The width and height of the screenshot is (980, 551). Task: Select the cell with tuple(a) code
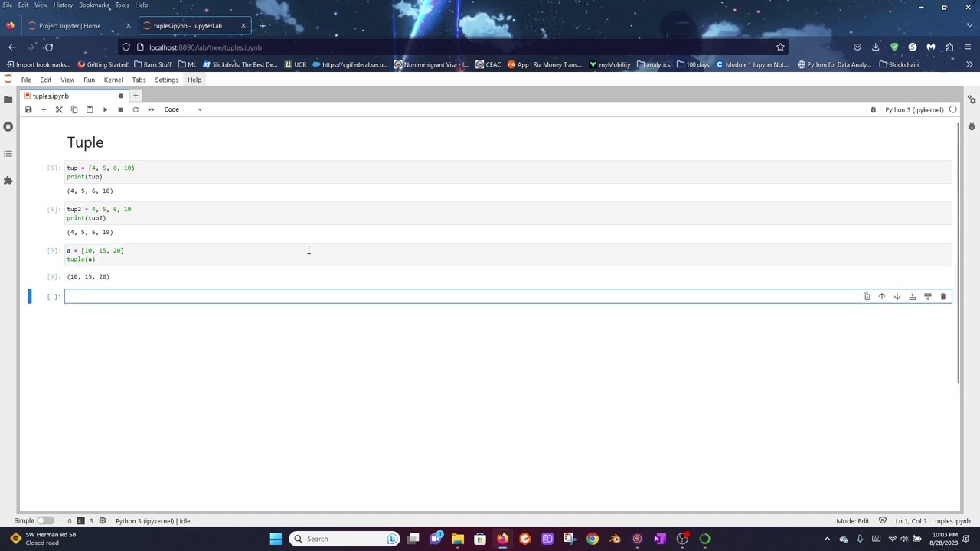508,255
